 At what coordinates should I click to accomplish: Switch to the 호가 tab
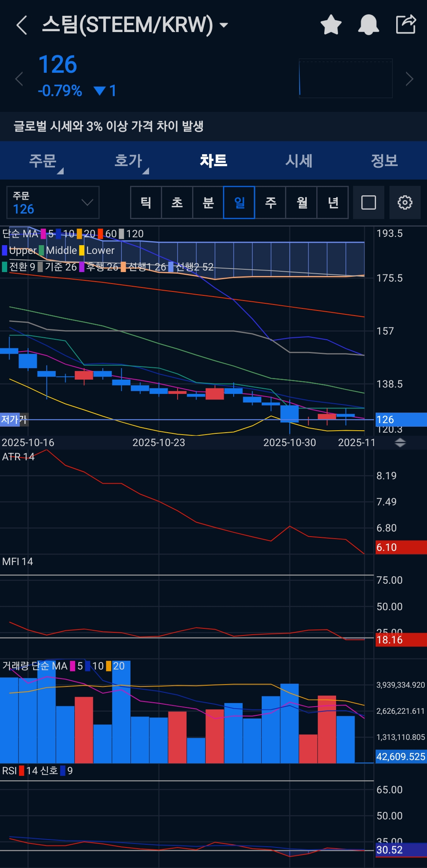[128, 161]
